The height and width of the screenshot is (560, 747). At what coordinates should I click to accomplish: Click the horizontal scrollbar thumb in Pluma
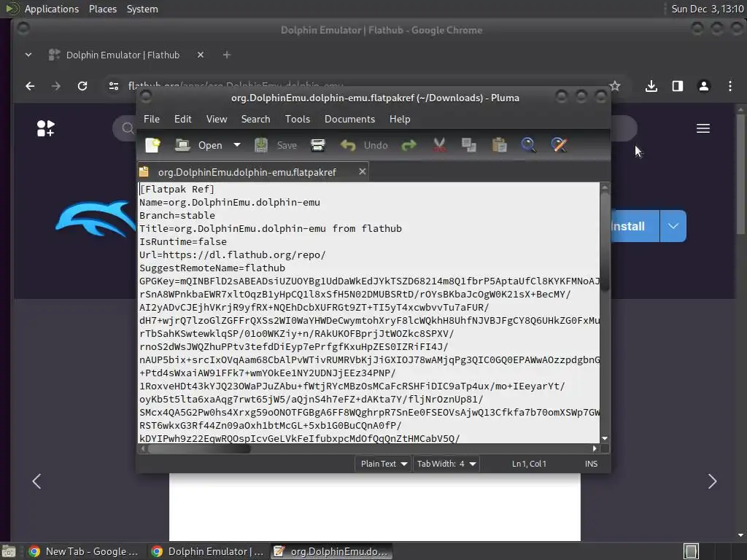coord(199,448)
